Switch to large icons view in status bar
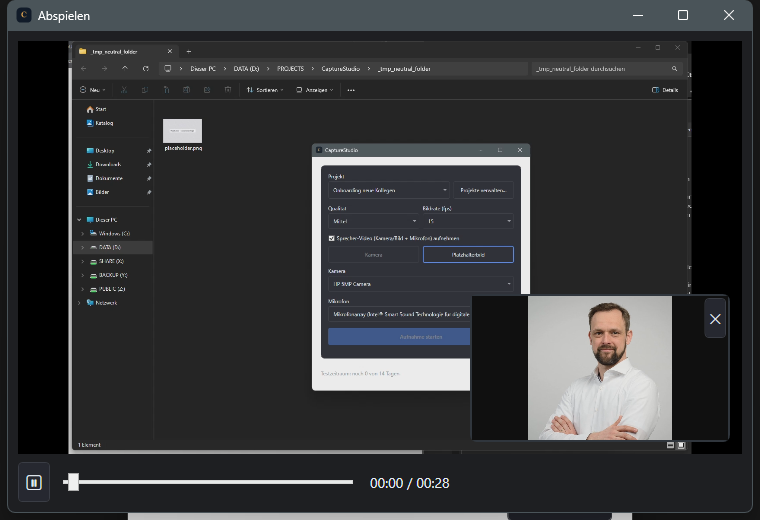The image size is (760, 520). (x=681, y=445)
